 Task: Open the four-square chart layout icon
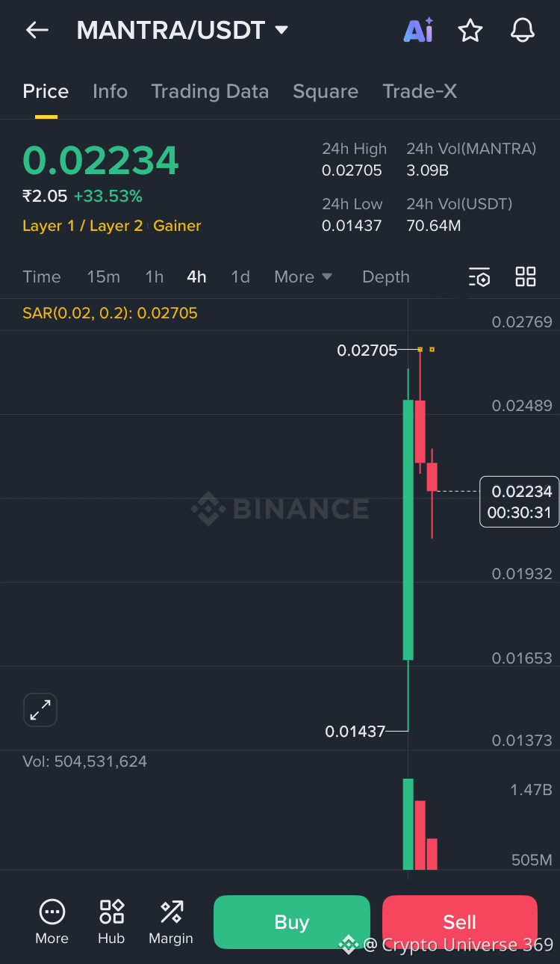click(526, 276)
